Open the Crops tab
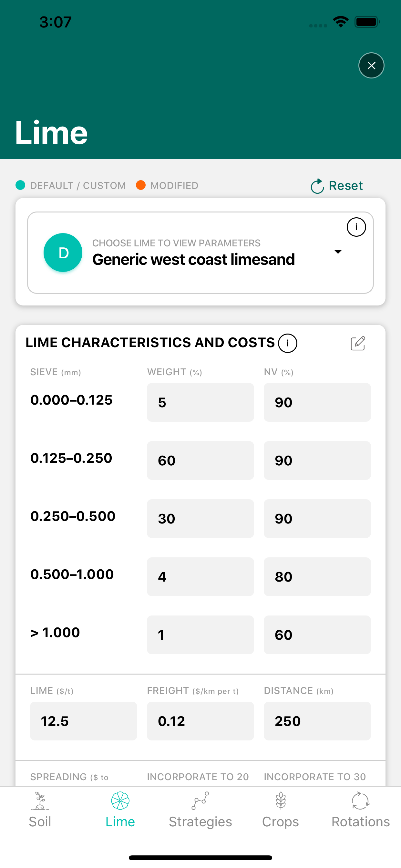The image size is (401, 868). [x=280, y=810]
